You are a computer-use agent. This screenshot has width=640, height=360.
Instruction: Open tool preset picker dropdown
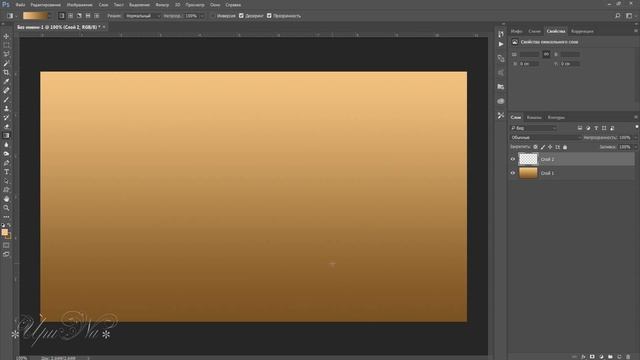pos(16,16)
